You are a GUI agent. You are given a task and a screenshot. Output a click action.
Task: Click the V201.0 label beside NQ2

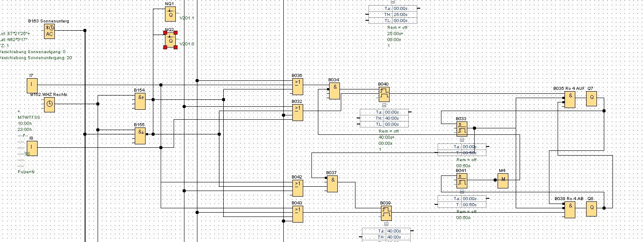coord(187,44)
